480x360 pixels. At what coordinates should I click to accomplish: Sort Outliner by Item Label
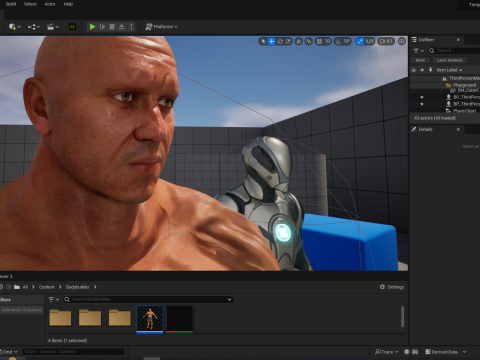pyautogui.click(x=449, y=70)
